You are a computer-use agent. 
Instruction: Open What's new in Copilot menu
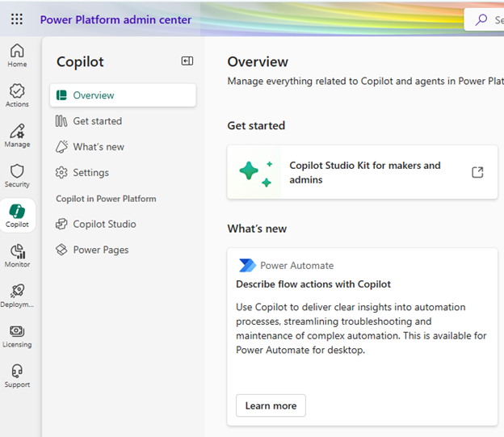(123, 147)
